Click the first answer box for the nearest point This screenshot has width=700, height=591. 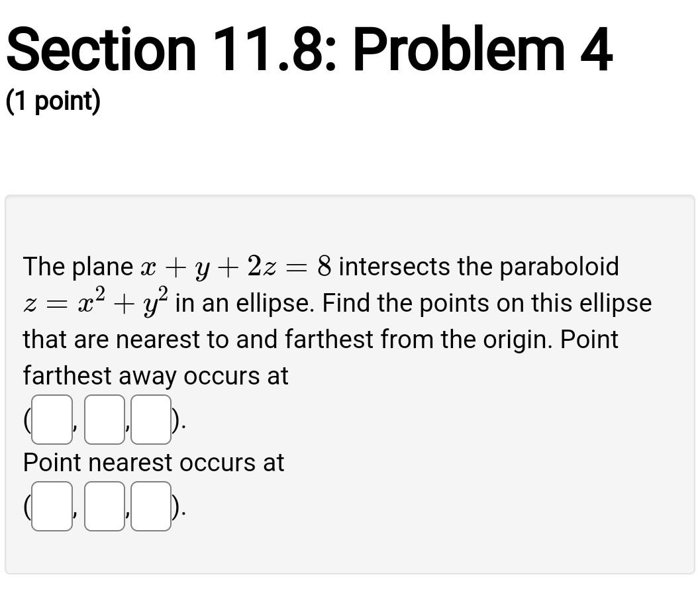pyautogui.click(x=52, y=507)
